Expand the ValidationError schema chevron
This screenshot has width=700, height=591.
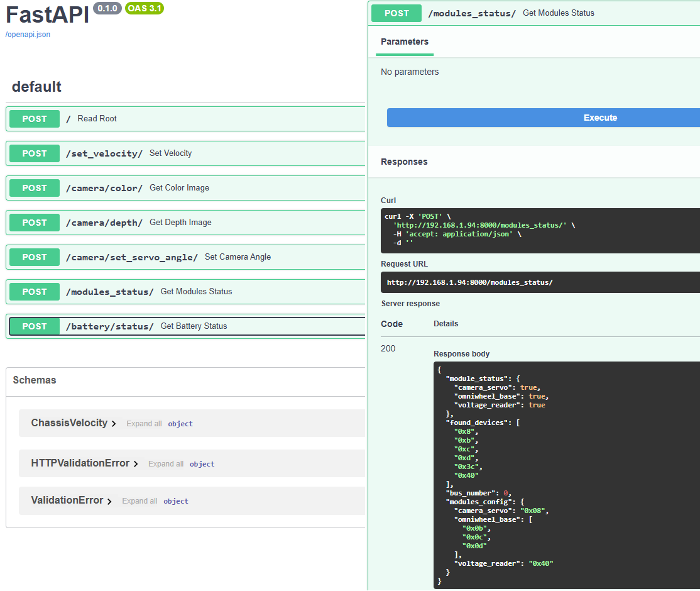109,501
